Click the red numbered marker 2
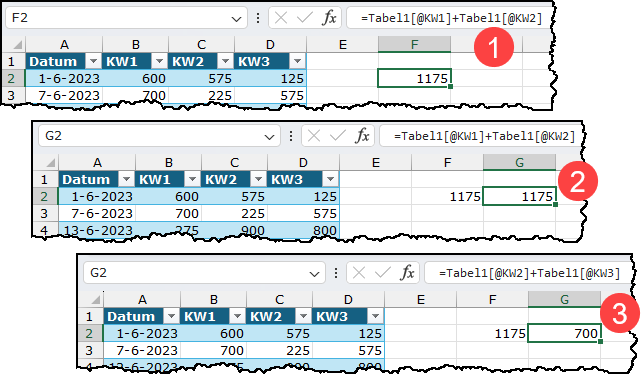The image size is (641, 374). click(578, 181)
